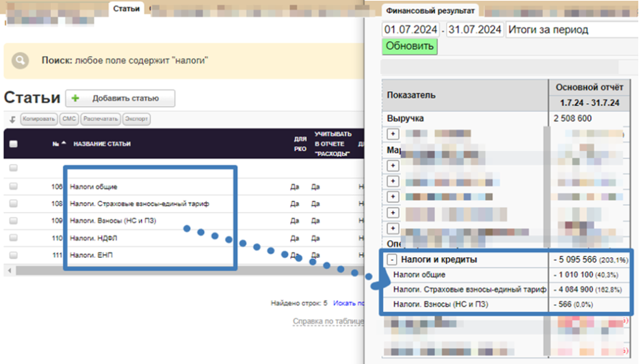Select the checkbox for Налоги. ЕНП row
This screenshot has height=364, width=639.
(x=13, y=255)
